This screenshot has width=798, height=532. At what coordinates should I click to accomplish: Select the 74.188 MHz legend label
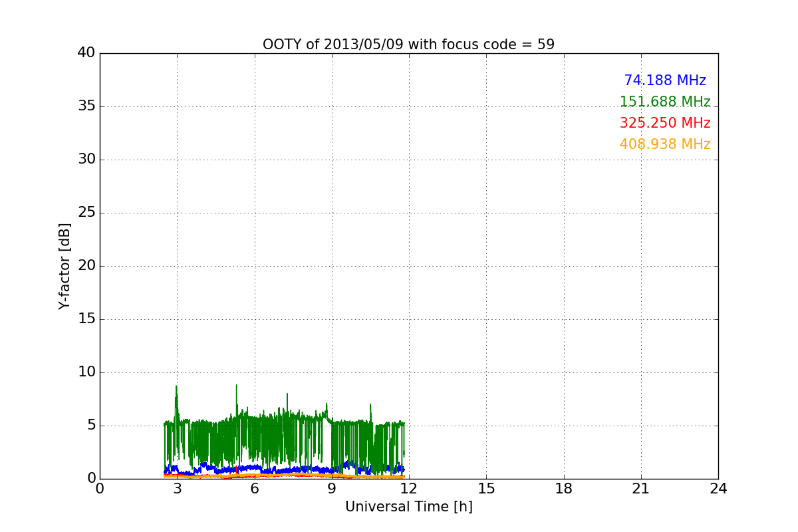(x=665, y=80)
